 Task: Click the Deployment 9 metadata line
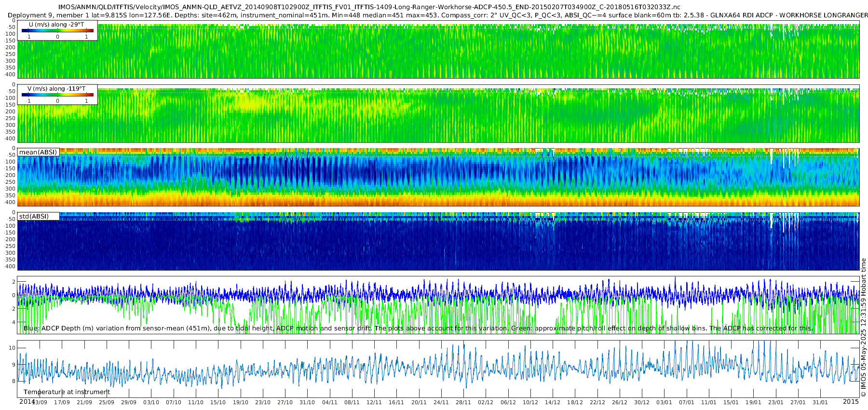(438, 15)
